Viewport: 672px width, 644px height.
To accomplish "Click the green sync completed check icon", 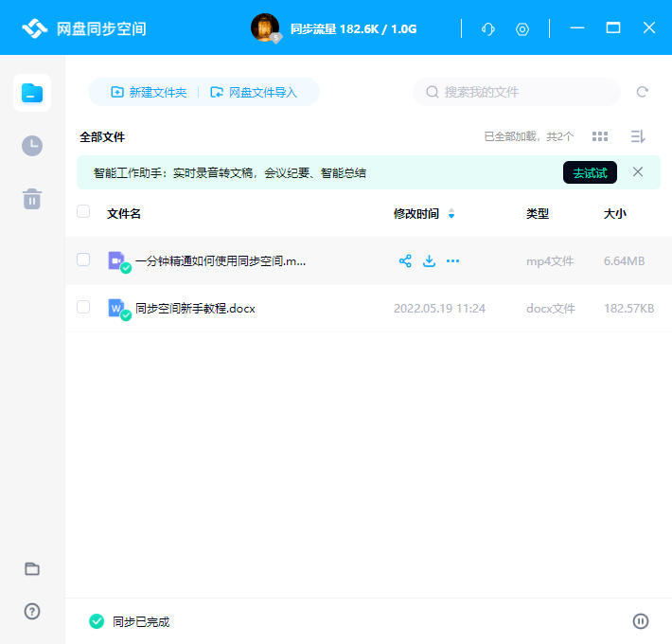I will point(97,621).
